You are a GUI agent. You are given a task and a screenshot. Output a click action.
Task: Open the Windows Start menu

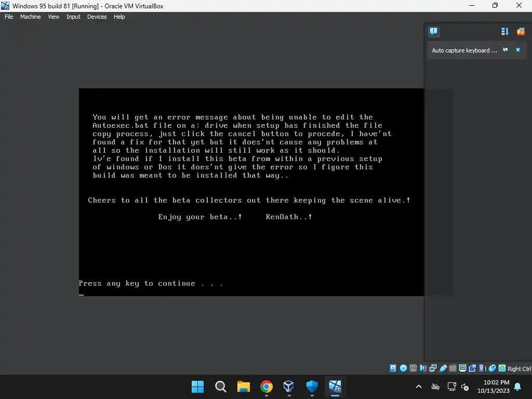pyautogui.click(x=198, y=387)
